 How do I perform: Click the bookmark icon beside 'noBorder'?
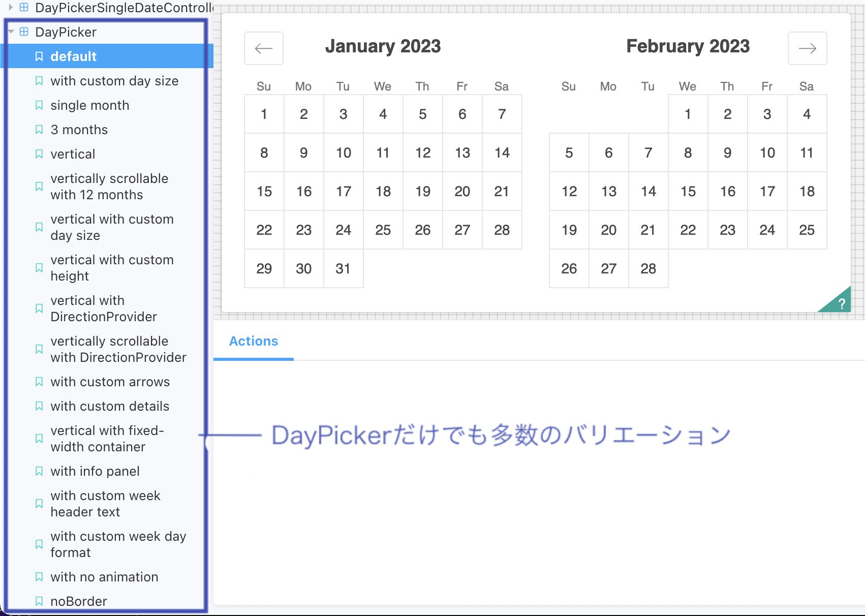39,601
